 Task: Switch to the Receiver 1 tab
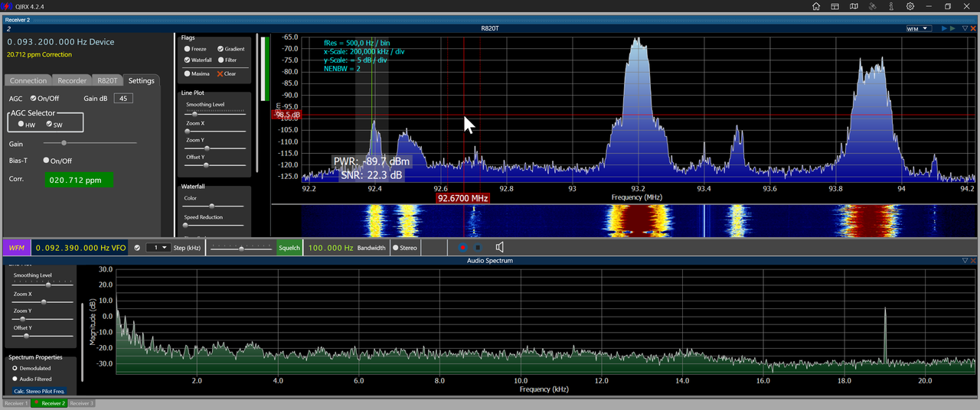(15, 403)
